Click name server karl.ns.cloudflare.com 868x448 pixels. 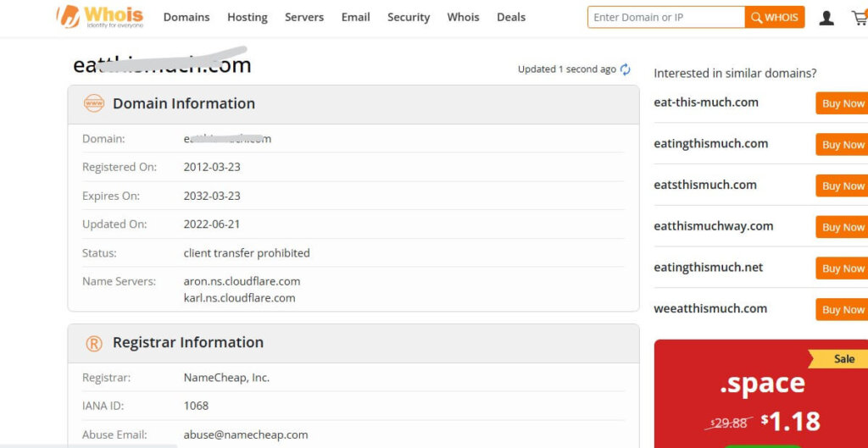[239, 298]
